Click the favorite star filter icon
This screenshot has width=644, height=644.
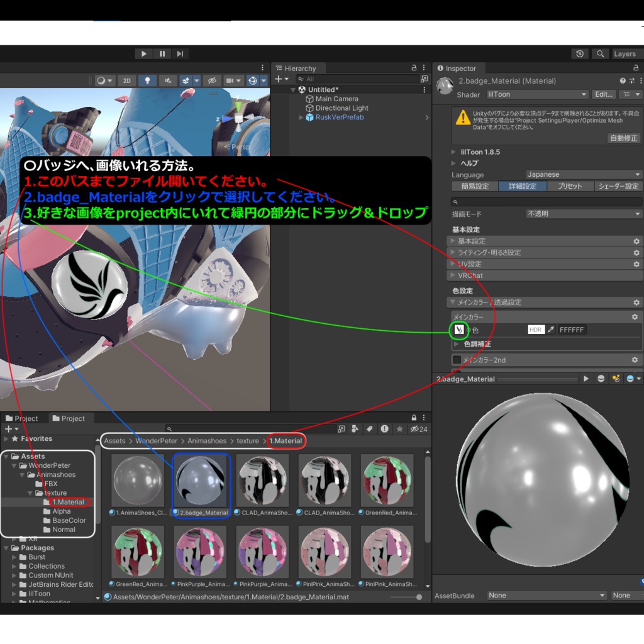[399, 429]
